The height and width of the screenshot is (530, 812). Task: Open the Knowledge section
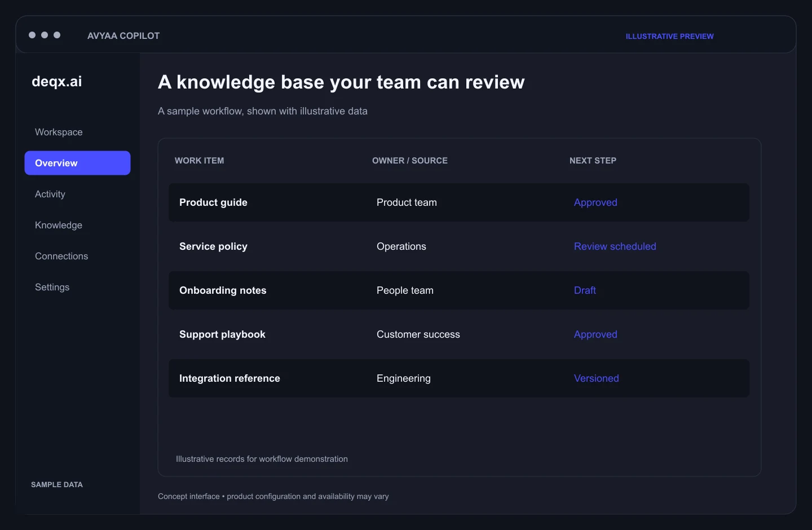tap(59, 225)
